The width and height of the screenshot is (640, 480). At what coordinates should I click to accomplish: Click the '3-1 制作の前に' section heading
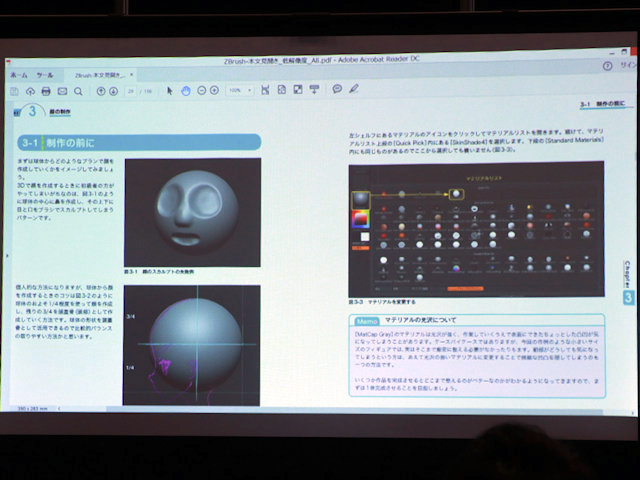139,142
